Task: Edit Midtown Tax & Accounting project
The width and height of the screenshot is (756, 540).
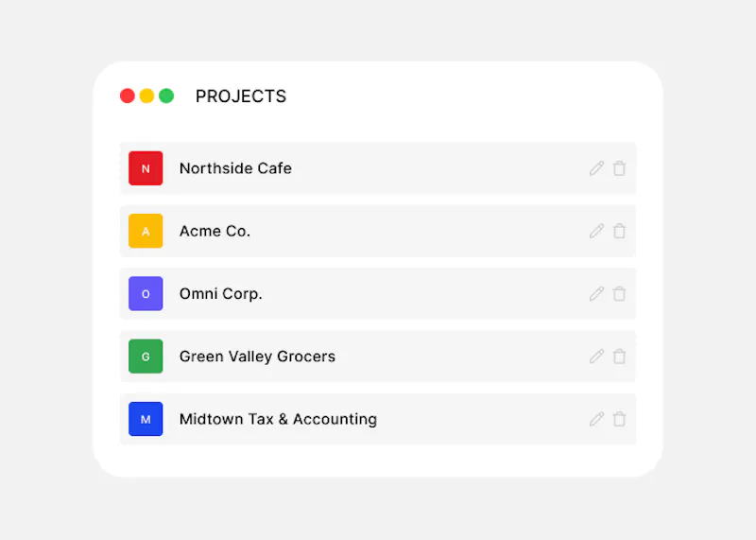Action: pyautogui.click(x=596, y=419)
